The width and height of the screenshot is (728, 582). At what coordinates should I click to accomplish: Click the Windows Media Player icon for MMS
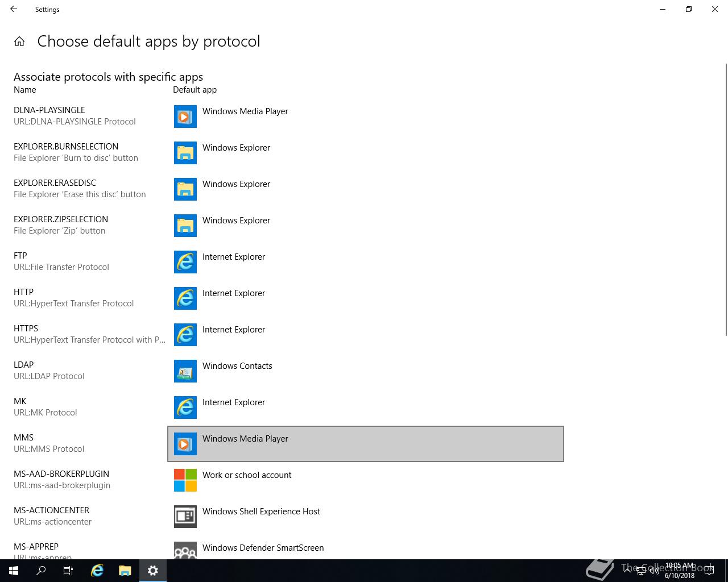point(185,444)
